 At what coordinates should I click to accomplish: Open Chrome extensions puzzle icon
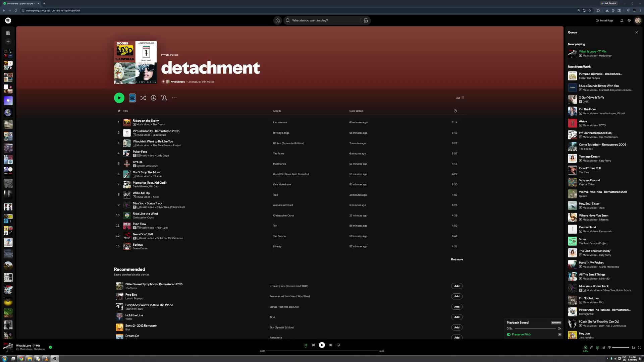[x=598, y=10]
